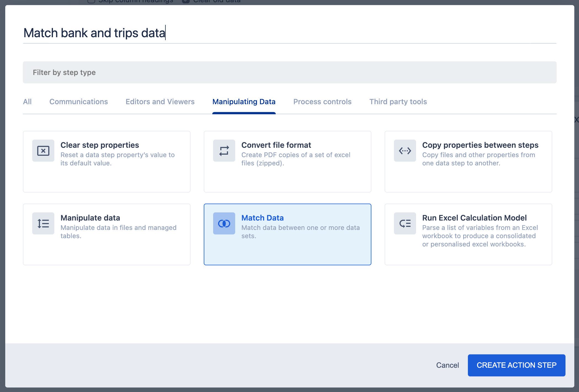Click the Manipulate data list icon
Image resolution: width=579 pixels, height=392 pixels.
tap(43, 224)
